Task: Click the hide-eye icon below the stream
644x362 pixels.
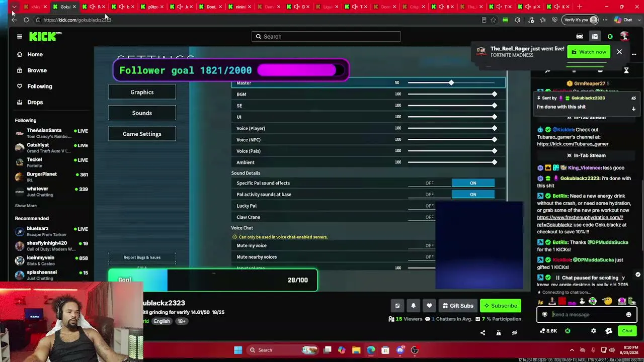Action: tap(514, 332)
